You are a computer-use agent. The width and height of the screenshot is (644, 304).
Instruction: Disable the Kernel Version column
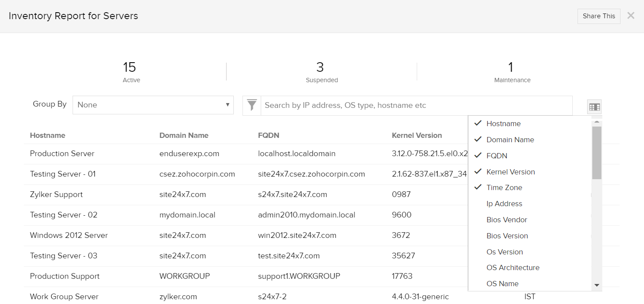[x=511, y=171]
